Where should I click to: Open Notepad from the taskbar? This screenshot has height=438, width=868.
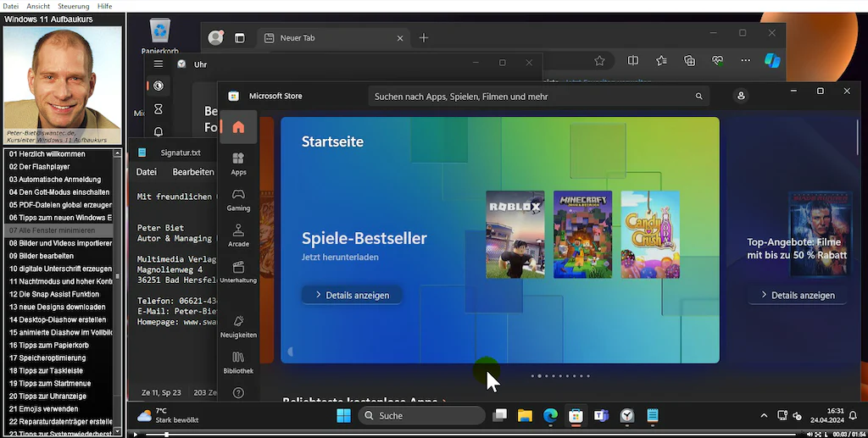click(x=653, y=415)
